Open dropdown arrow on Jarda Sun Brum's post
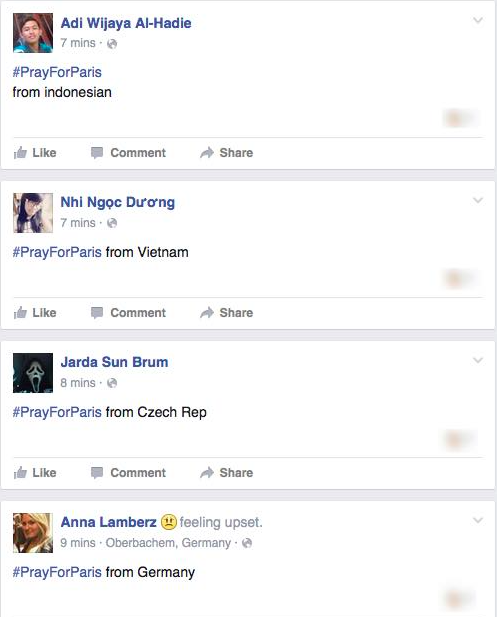This screenshot has height=617, width=497. pyautogui.click(x=478, y=360)
